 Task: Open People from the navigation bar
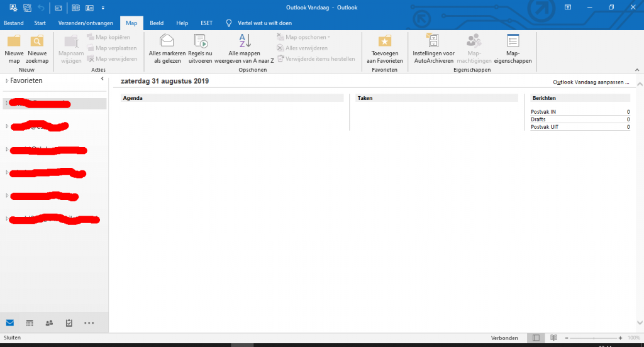[x=49, y=322]
